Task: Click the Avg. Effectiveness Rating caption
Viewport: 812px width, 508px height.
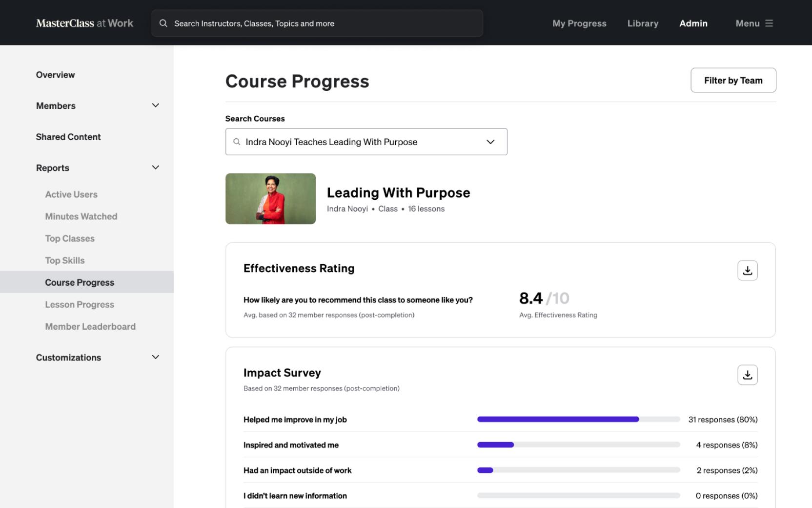Action: [x=558, y=315]
